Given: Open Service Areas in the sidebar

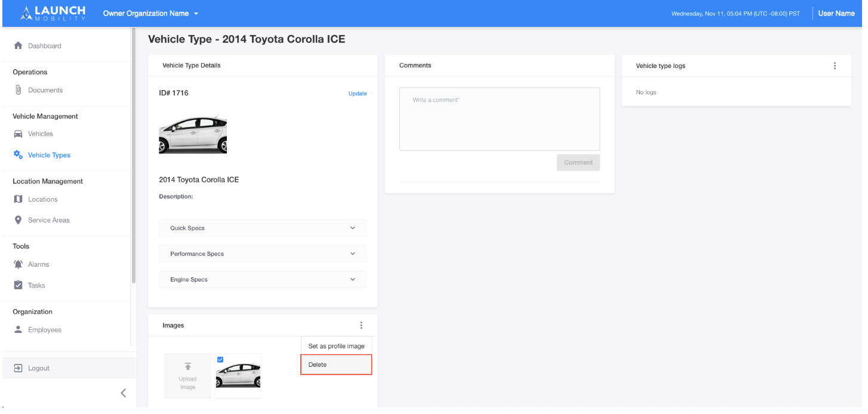Looking at the screenshot, I should point(49,220).
